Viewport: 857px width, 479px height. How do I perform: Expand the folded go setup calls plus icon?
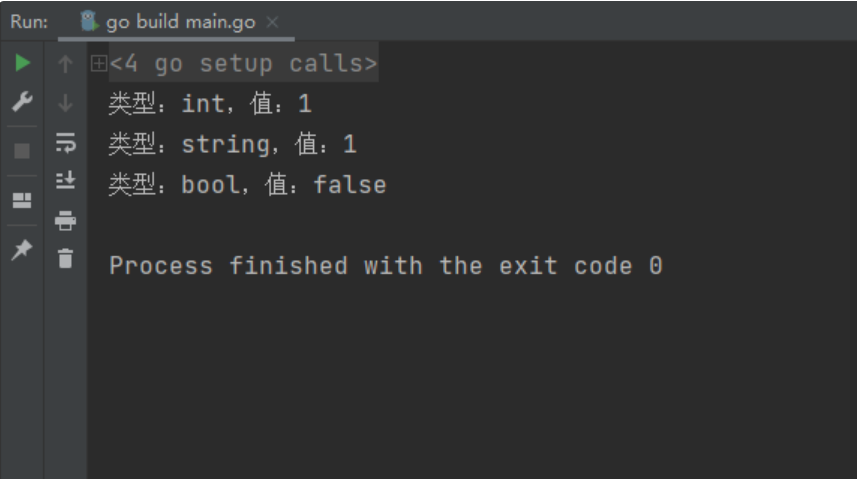(98, 63)
